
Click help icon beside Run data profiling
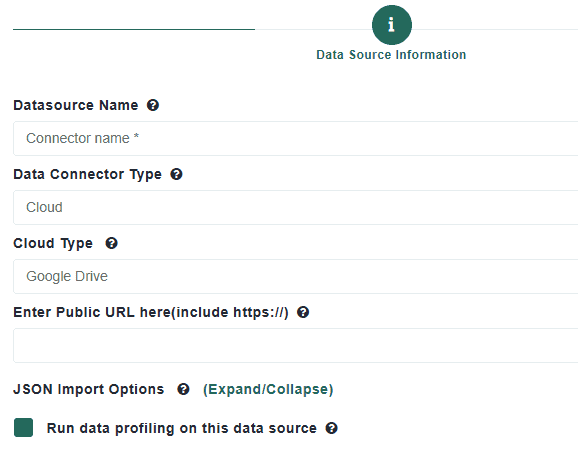(x=331, y=428)
